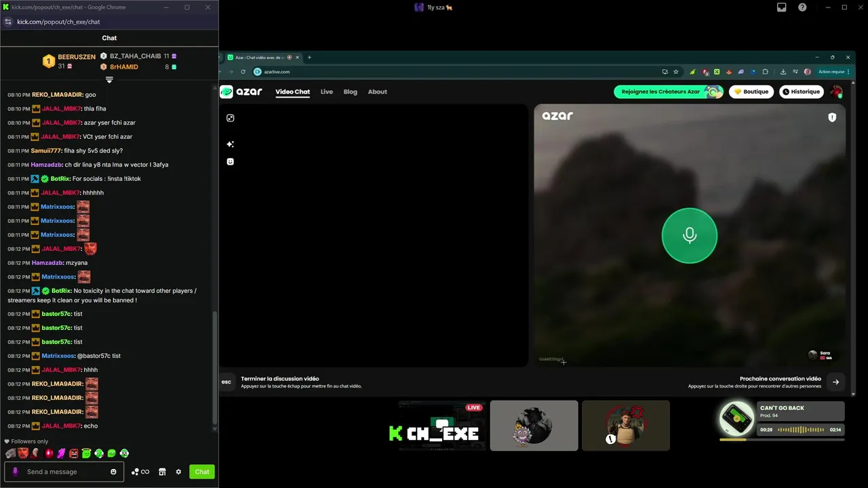
Task: Click username Hamzadzb saying mzyana
Action: tap(47, 262)
